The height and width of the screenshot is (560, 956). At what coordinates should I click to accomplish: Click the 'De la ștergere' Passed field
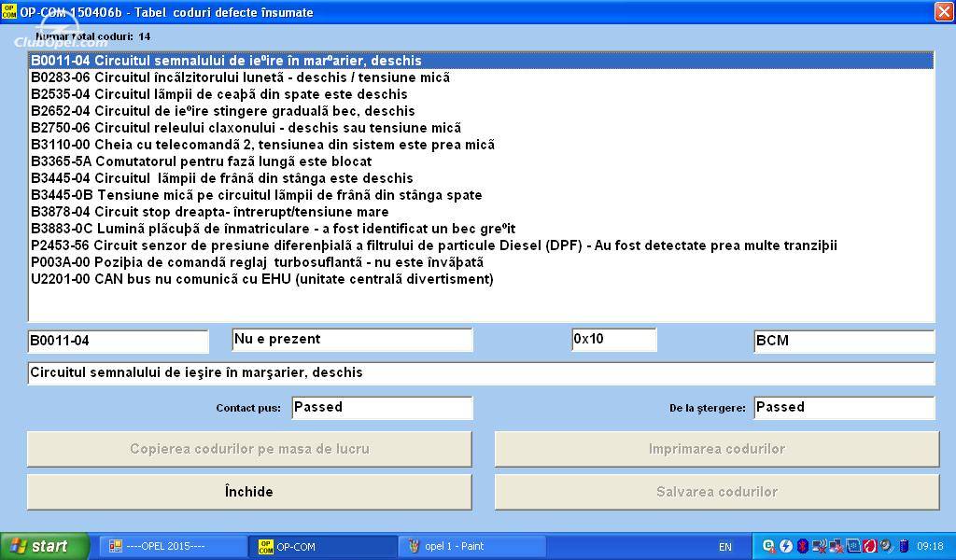[844, 408]
